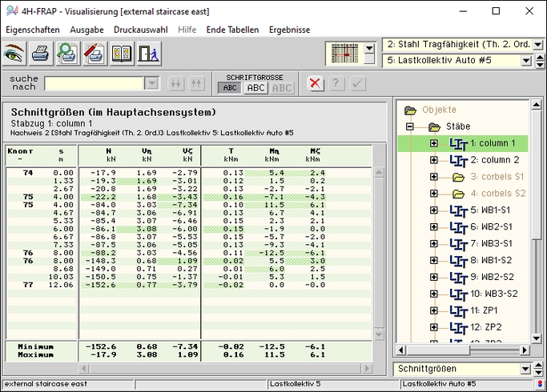Click the 'suche nach' search input field
This screenshot has width=547, height=392.
(95, 83)
